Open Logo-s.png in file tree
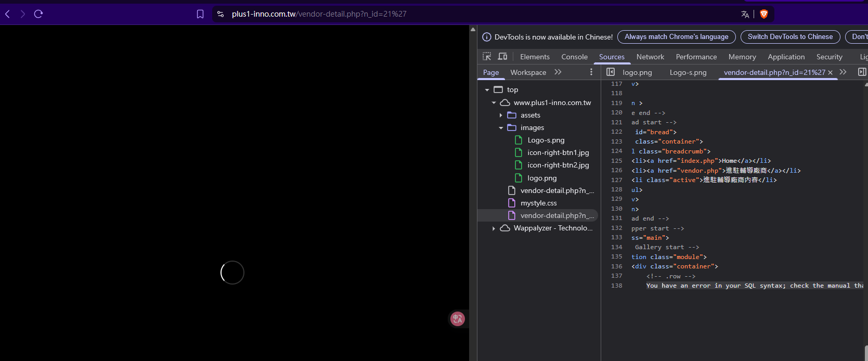868x361 pixels. [x=546, y=140]
